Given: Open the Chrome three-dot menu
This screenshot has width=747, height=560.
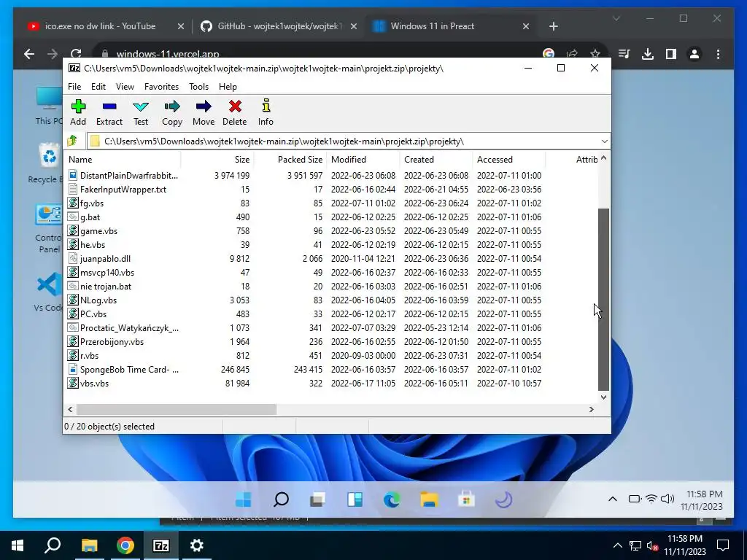Looking at the screenshot, I should click(718, 54).
